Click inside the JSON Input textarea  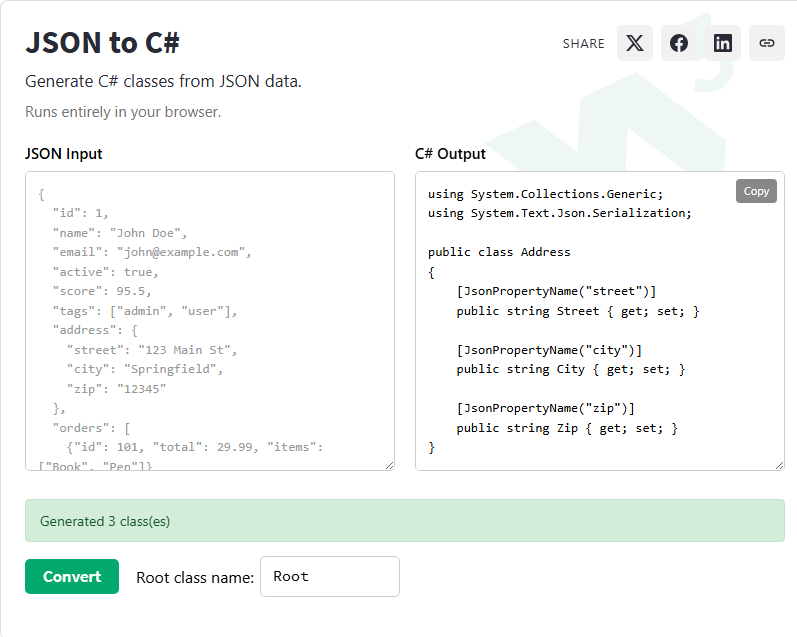point(209,321)
